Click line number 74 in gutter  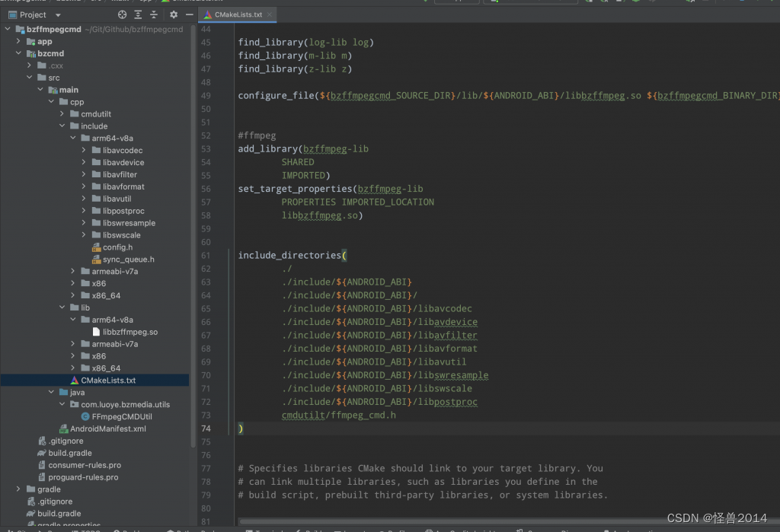click(206, 428)
